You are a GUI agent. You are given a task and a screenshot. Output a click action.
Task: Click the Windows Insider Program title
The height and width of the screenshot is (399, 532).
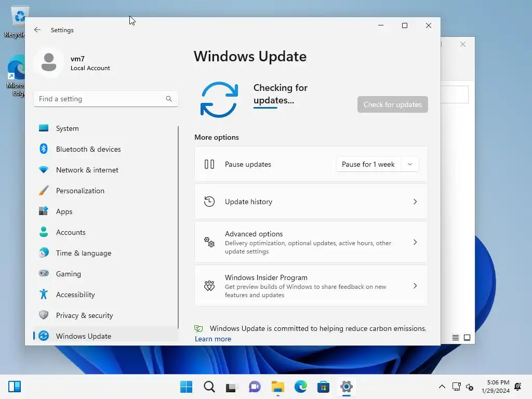point(266,277)
